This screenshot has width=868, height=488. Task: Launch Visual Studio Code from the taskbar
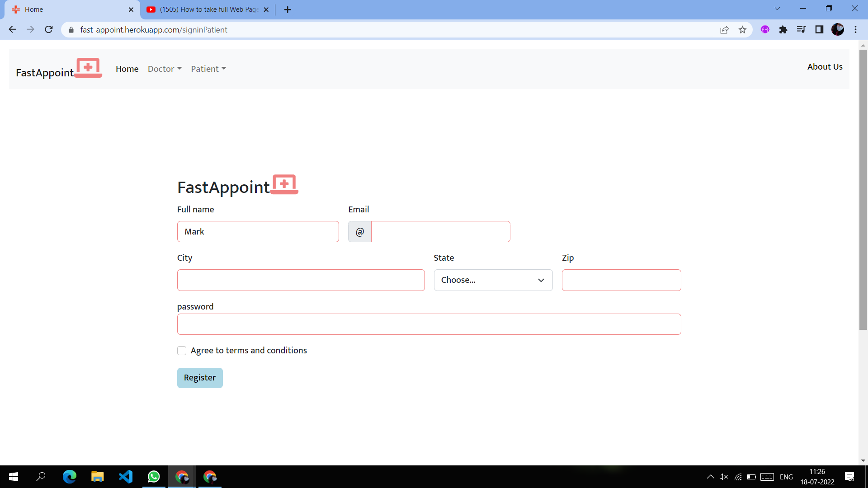(x=126, y=477)
